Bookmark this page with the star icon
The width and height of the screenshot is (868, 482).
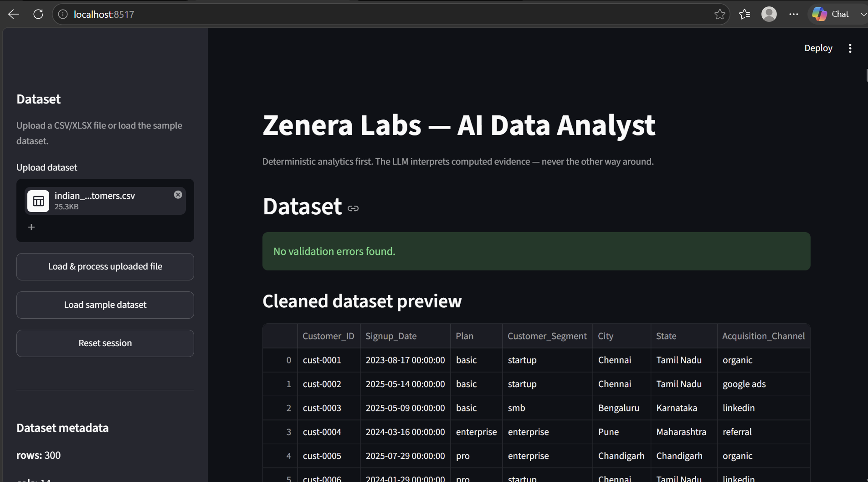pyautogui.click(x=719, y=14)
